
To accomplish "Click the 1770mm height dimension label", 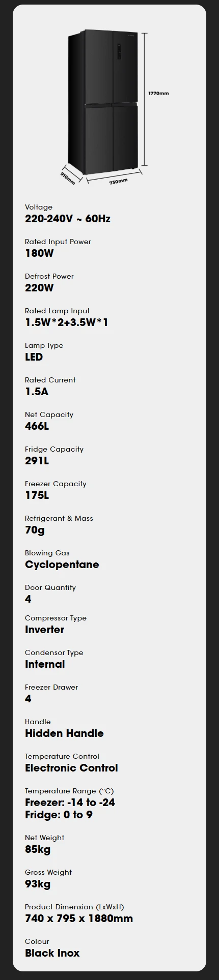I will [158, 94].
